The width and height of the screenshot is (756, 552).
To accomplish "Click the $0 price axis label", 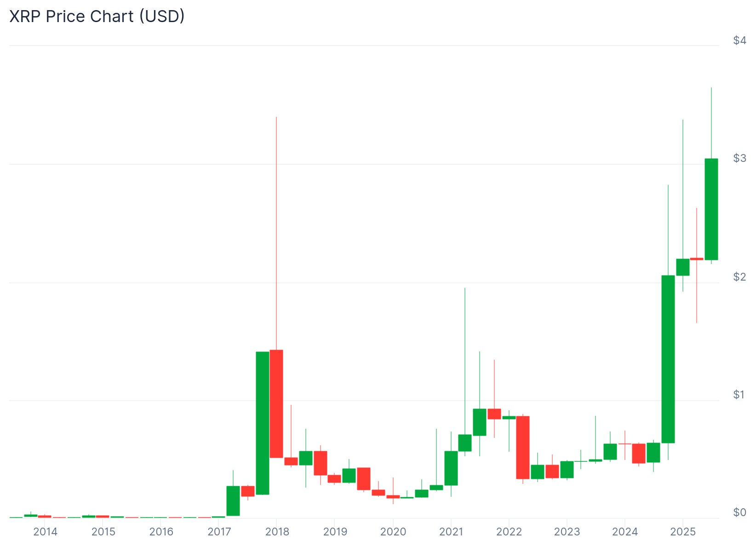I will point(739,512).
